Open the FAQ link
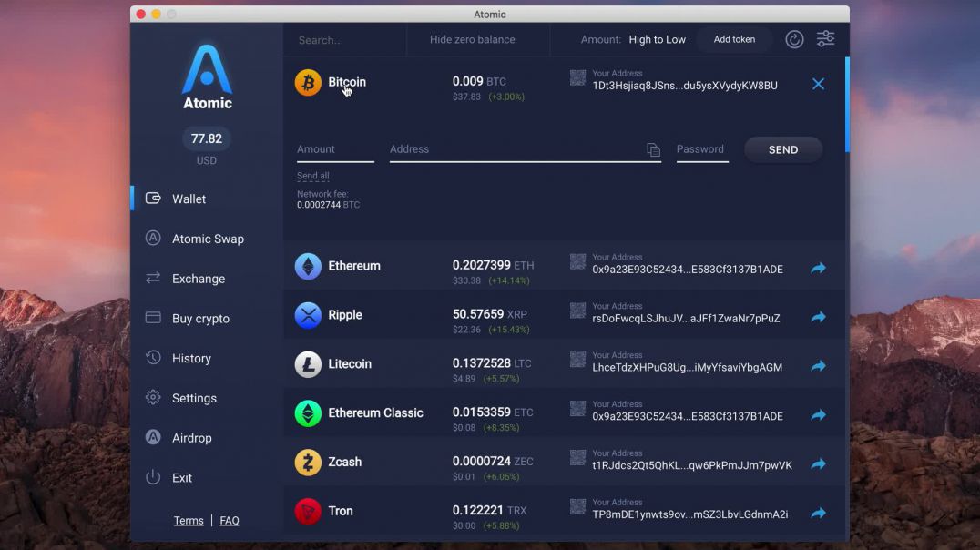Screen dimensions: 980x550 (x=230, y=521)
